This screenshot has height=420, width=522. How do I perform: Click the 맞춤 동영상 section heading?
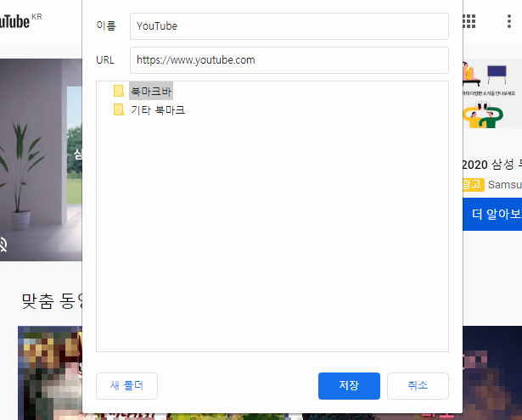(52, 301)
